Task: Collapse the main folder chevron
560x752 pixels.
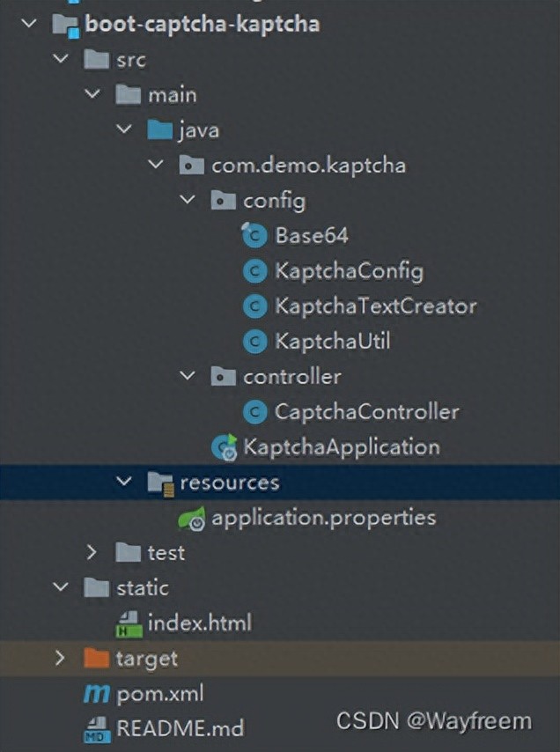Action: [x=92, y=93]
